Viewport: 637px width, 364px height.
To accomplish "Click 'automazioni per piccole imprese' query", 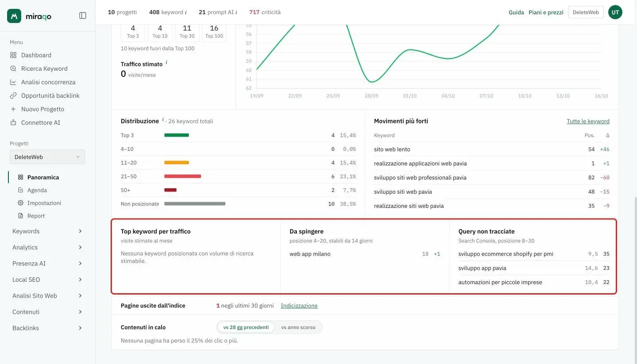I will point(500,282).
